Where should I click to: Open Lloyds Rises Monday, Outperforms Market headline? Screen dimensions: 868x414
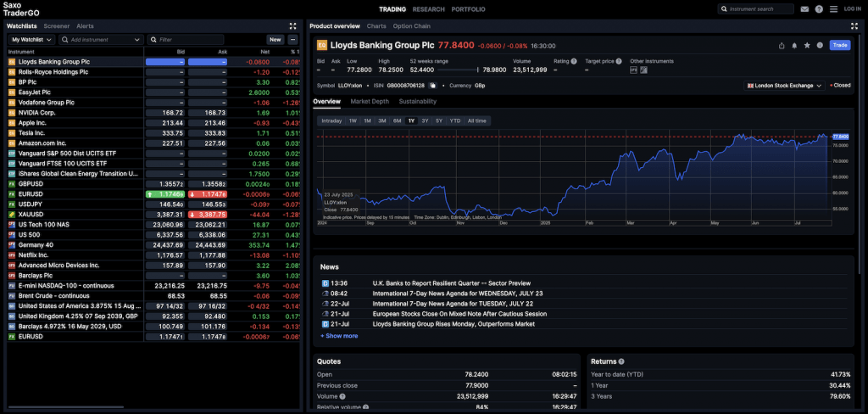454,324
